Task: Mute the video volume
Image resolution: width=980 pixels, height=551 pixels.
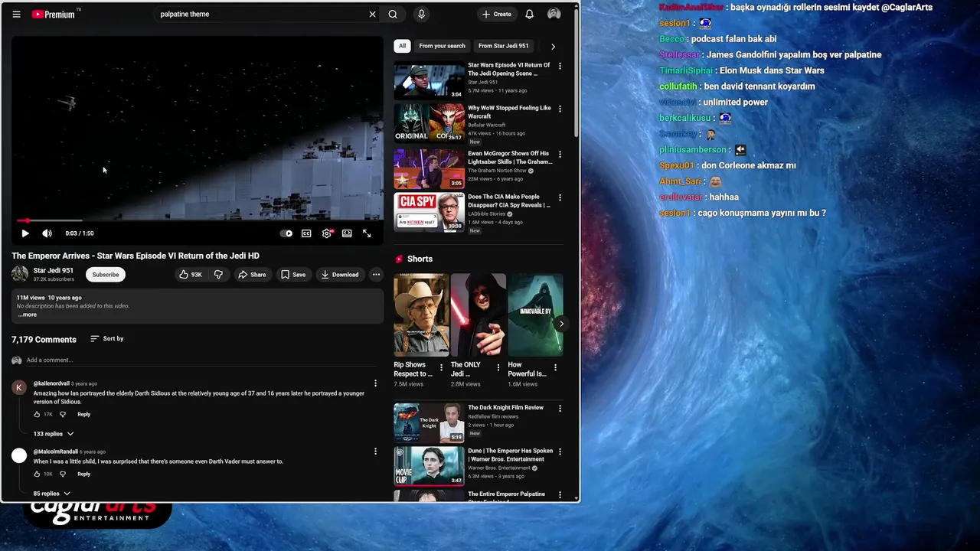Action: coord(47,233)
